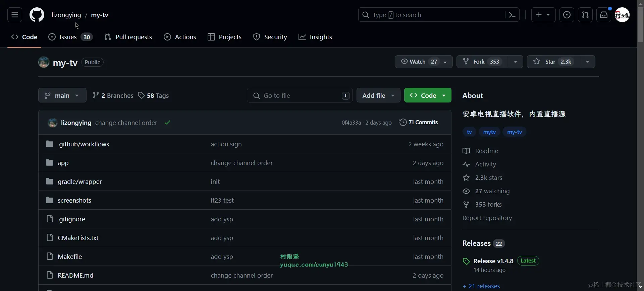Click the tag icon for Release v1.4.8

pyautogui.click(x=466, y=261)
